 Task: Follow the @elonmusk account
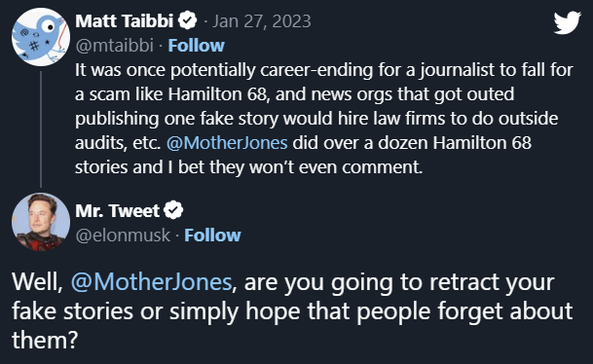pyautogui.click(x=212, y=236)
